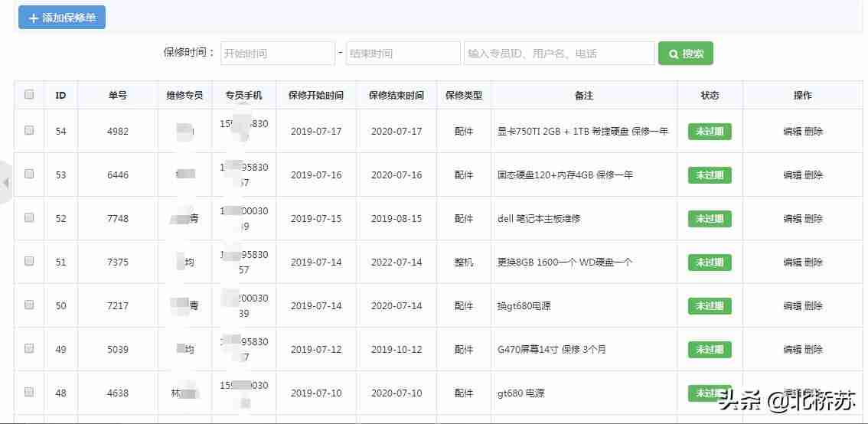
Task: Click 编辑 for order 4982
Action: tap(793, 131)
